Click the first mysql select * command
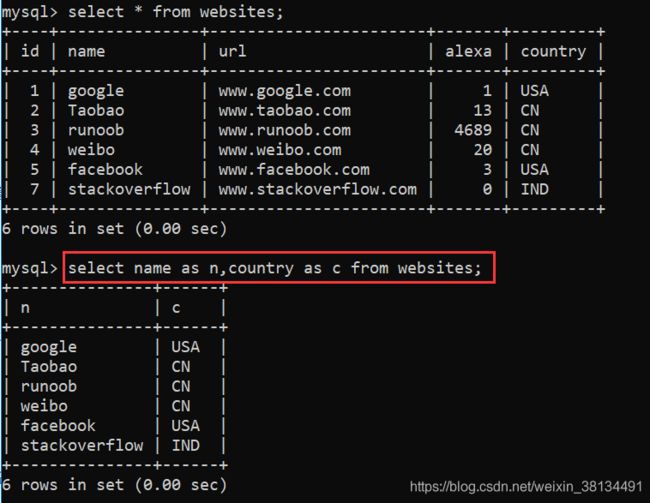The image size is (650, 503). click(176, 12)
